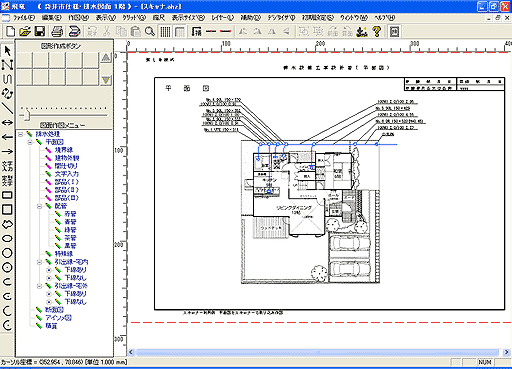
Task: Click the Save floppy disk icon
Action: pyautogui.click(x=40, y=32)
